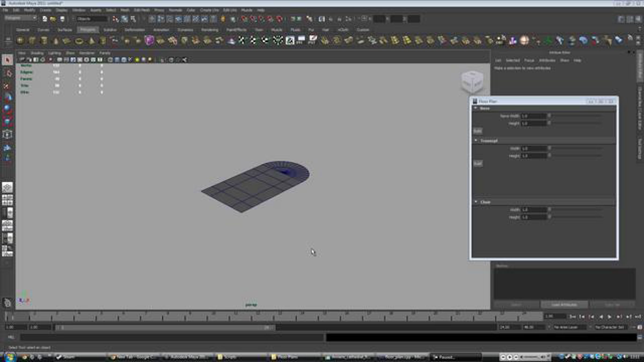Activate the Select tool in the toolbox

[x=8, y=60]
